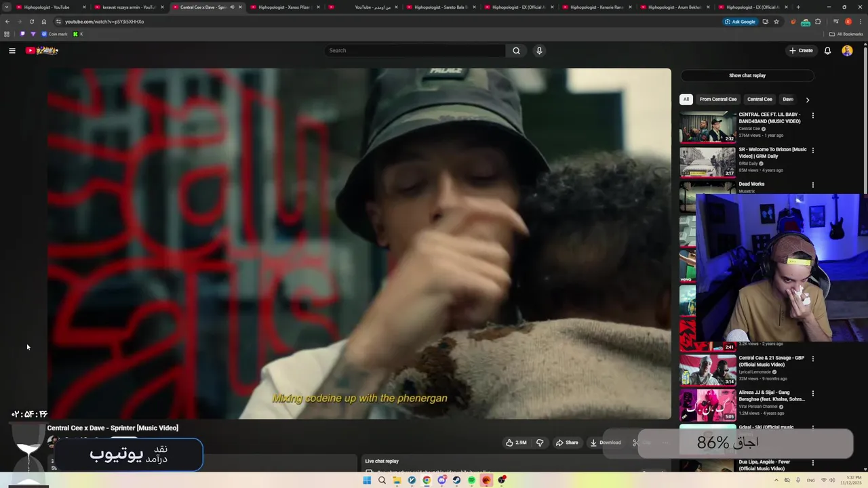Viewport: 868px width, 488px height.
Task: Open Coin mark bookmark
Action: [x=54, y=34]
